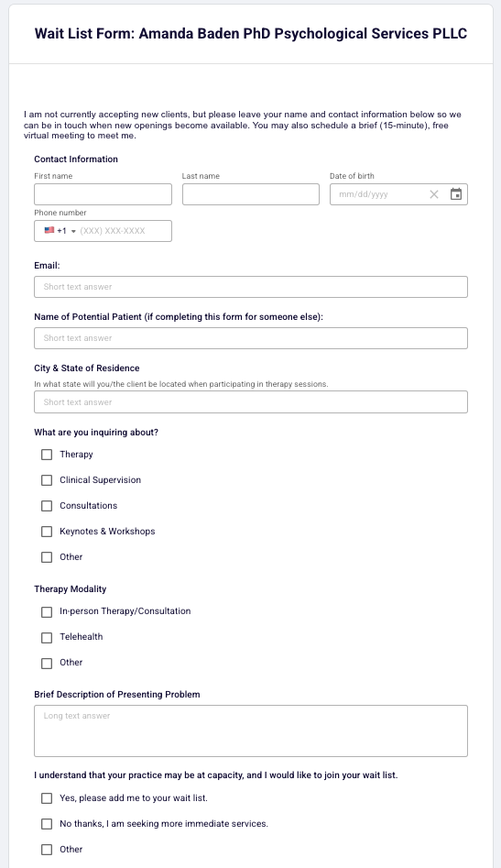This screenshot has width=501, height=868.
Task: Tick the Consultations checkbox
Action: (x=47, y=506)
